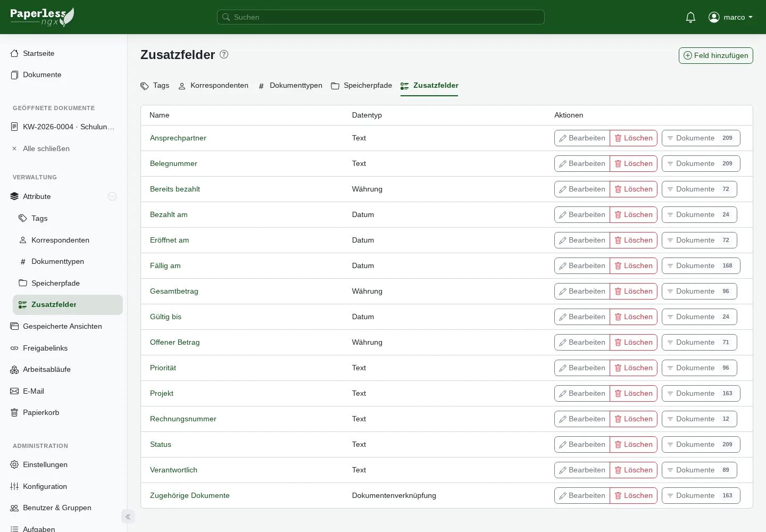This screenshot has width=766, height=532.
Task: Collapse the Attribute section in the sidebar
Action: pos(112,196)
